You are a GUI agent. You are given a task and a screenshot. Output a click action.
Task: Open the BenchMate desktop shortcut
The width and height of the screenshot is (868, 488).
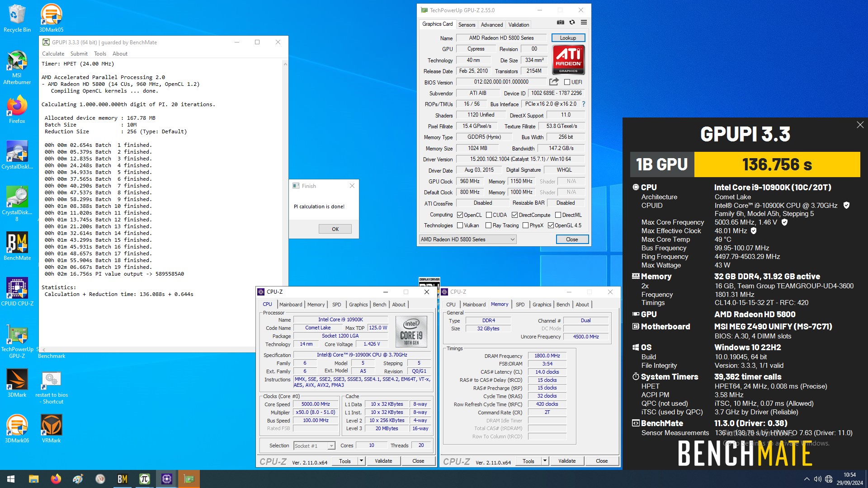(17, 246)
